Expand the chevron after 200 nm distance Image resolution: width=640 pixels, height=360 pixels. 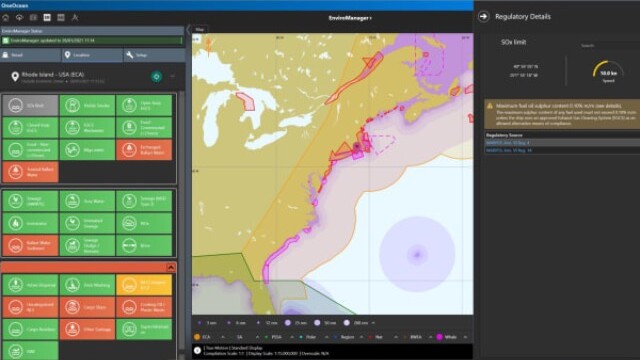pyautogui.click(x=373, y=323)
